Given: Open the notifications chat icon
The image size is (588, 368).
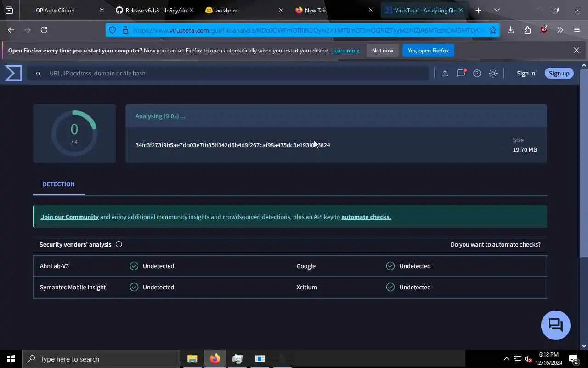Looking at the screenshot, I should tap(461, 73).
